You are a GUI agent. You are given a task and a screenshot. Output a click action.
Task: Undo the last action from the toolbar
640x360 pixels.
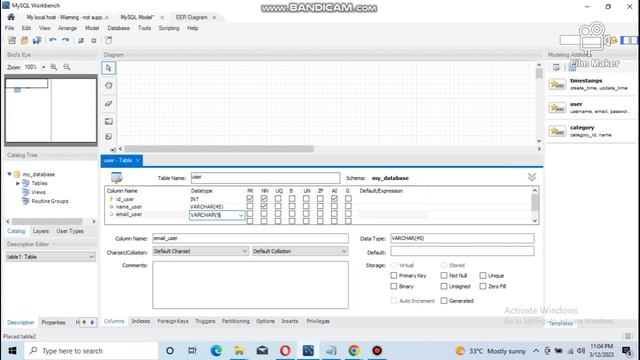(53, 40)
